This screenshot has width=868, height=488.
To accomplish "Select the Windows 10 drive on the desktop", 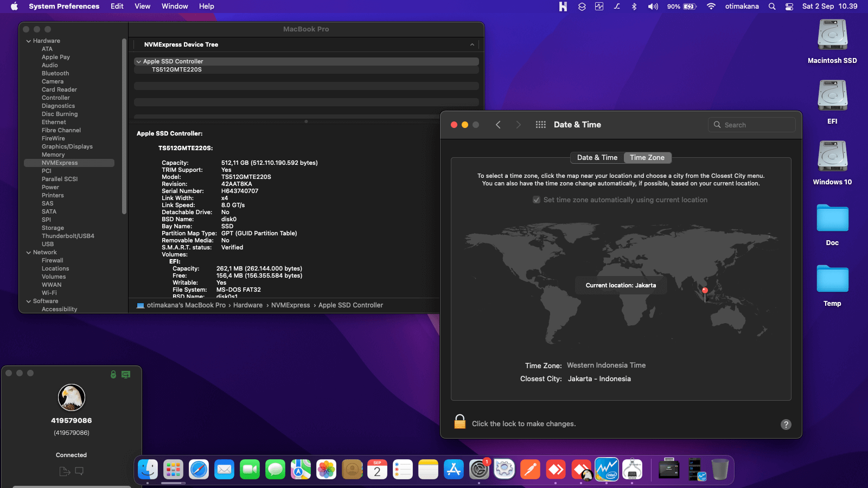I will tap(832, 157).
